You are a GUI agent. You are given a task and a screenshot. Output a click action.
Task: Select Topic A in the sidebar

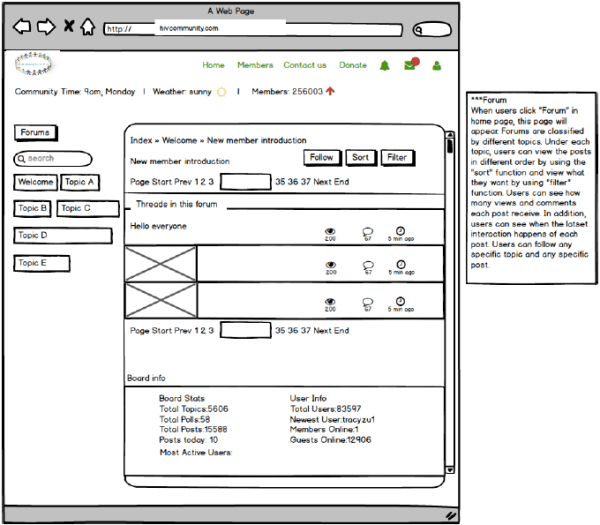(79, 182)
